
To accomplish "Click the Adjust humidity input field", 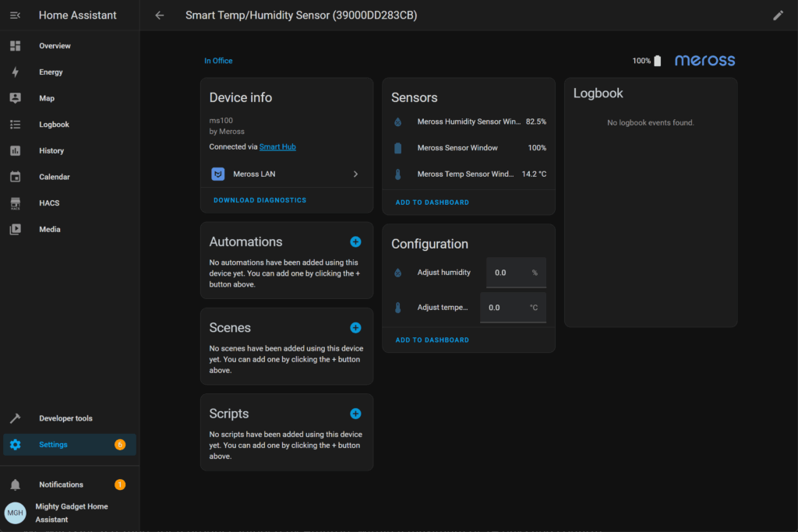I will (509, 273).
